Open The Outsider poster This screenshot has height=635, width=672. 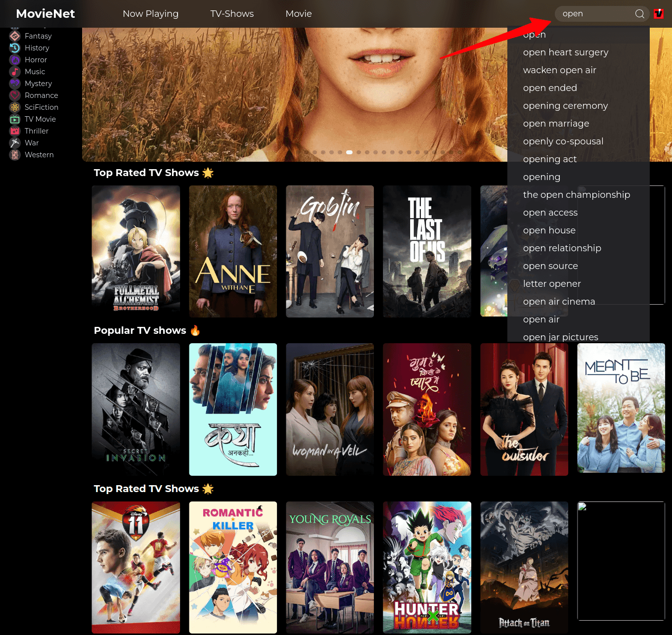point(524,409)
